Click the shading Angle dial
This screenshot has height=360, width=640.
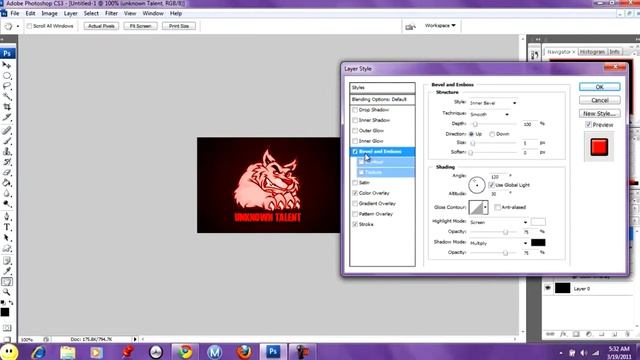476,185
